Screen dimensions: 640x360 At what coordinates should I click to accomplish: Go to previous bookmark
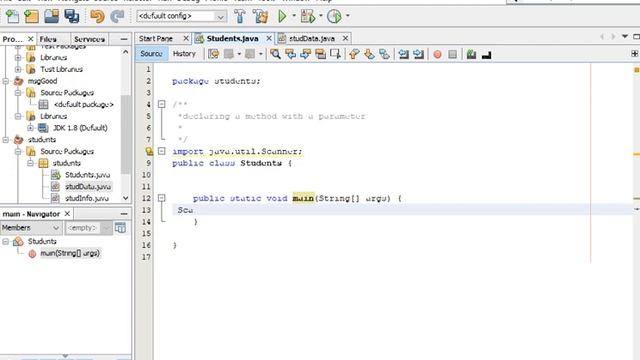354,54
